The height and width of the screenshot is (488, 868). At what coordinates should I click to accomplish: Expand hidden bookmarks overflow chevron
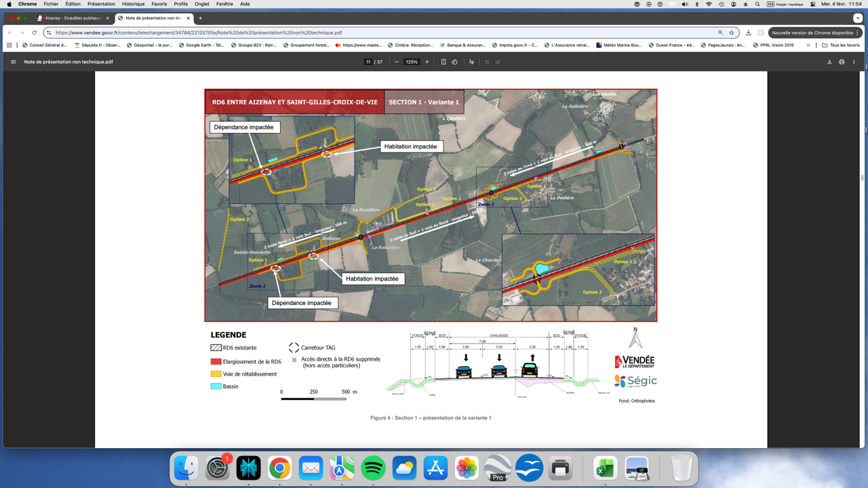pyautogui.click(x=808, y=45)
